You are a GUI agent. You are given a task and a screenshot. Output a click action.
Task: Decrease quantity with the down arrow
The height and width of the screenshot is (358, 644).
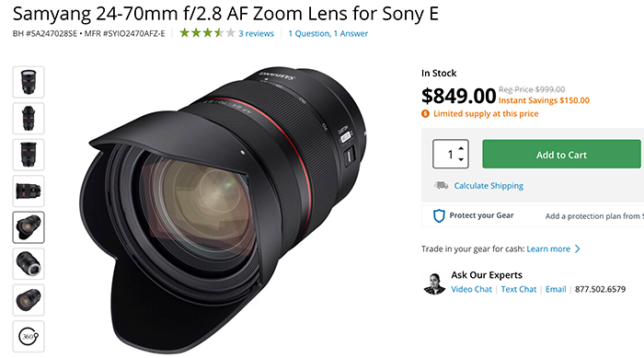pos(461,159)
